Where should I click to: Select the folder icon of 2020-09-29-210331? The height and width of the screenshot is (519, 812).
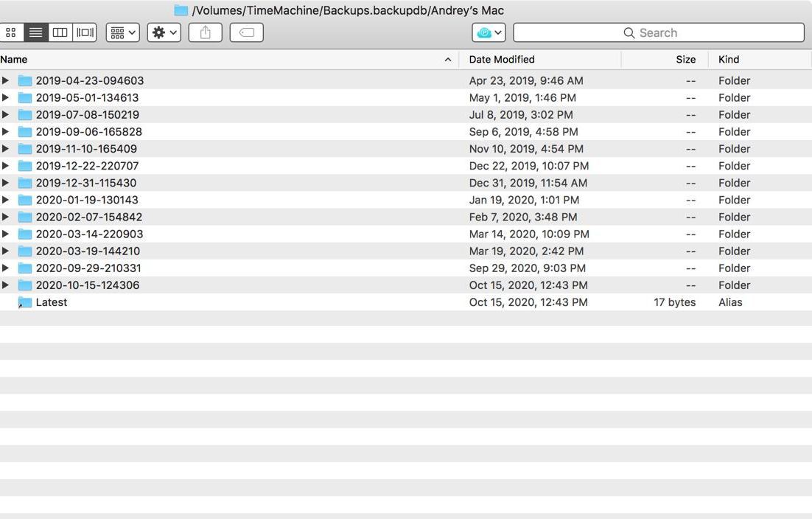tap(25, 268)
